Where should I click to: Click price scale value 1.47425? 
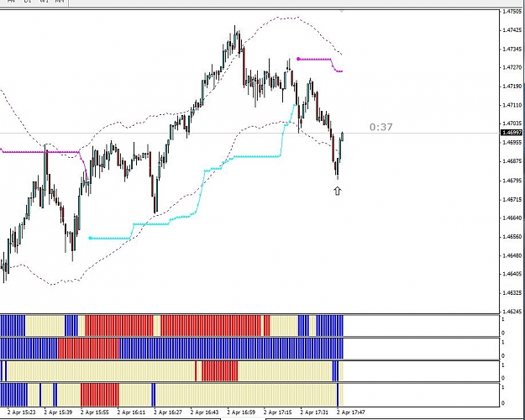pos(512,30)
